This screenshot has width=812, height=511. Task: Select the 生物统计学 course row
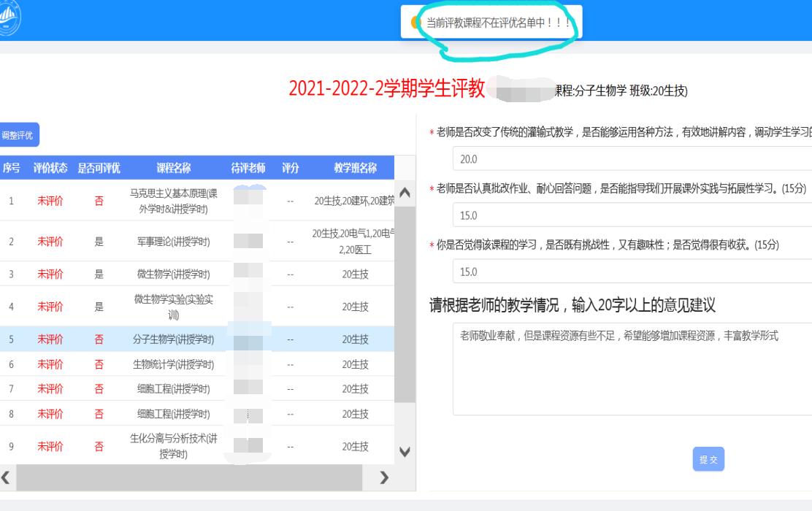point(173,364)
